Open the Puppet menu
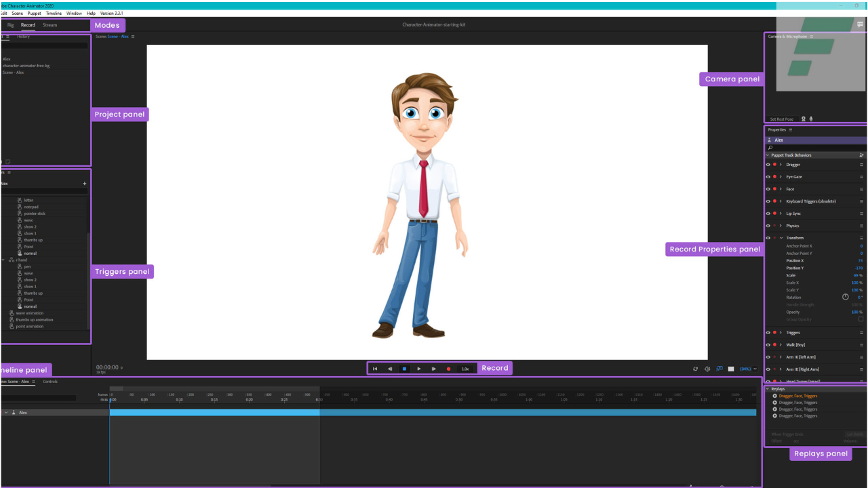The width and height of the screenshot is (868, 488). [x=34, y=14]
